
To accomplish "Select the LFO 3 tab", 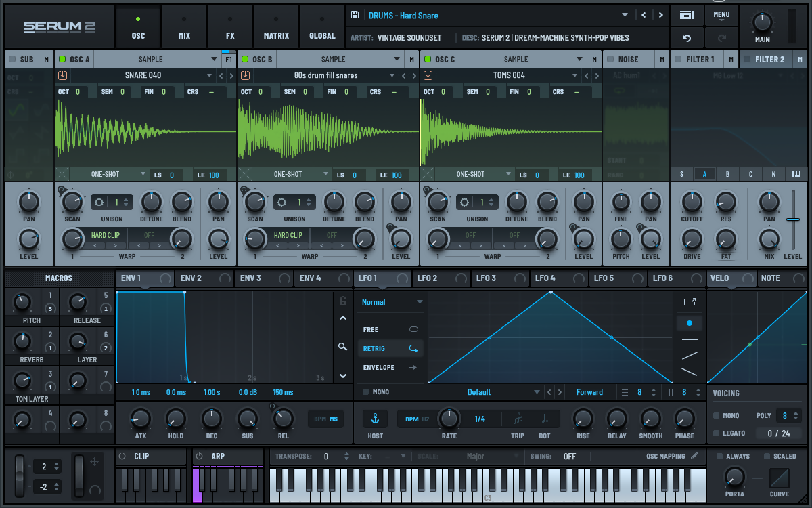I will click(x=499, y=278).
